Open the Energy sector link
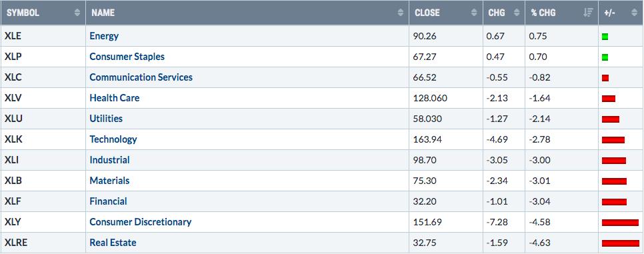644x254 pixels. 104,36
